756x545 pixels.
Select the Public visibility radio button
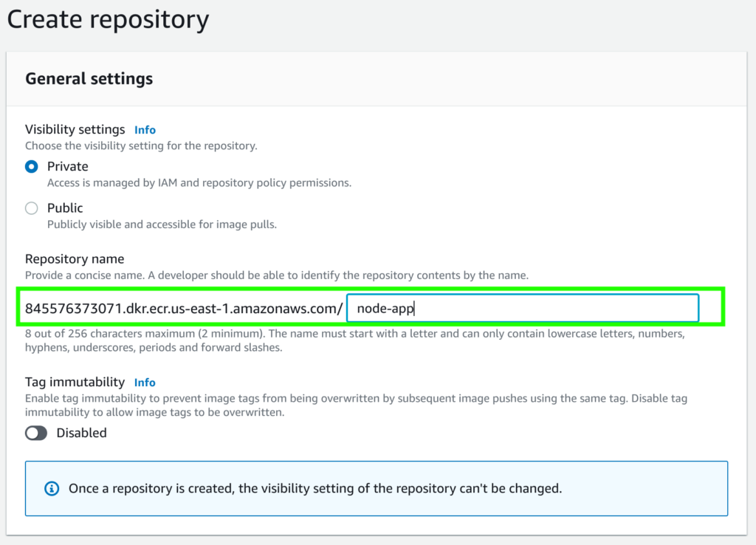(31, 208)
